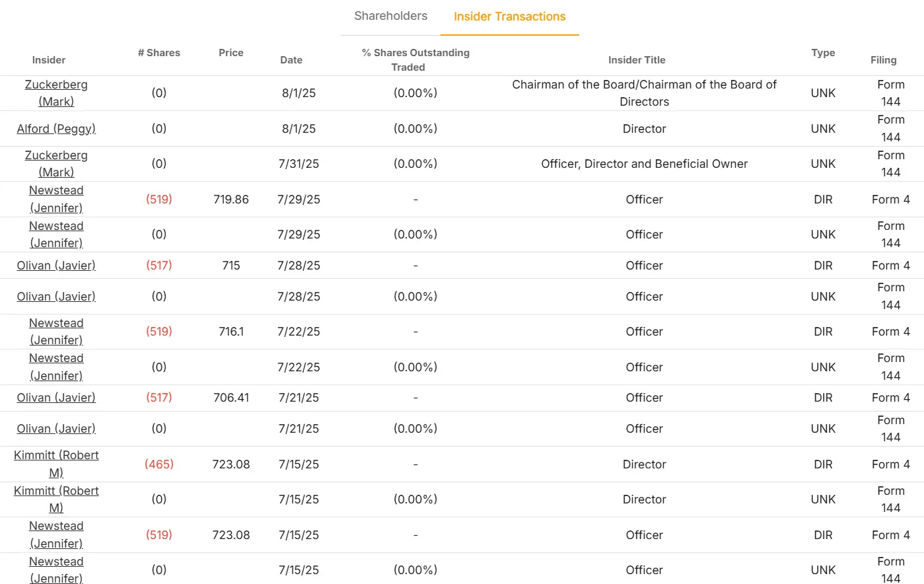Select the Insider Transactions tab

coord(509,16)
